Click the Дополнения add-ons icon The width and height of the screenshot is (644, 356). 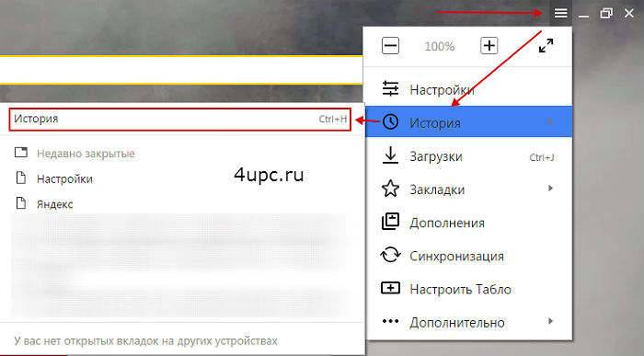[x=390, y=222]
